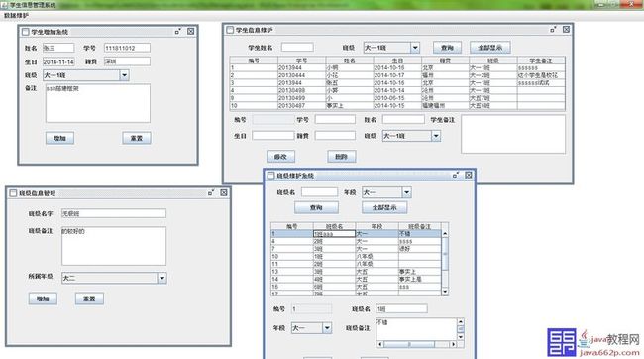Open the lower 年级 dropdown in 班级维护系统
Image resolution: width=644 pixels, height=359 pixels.
327,328
